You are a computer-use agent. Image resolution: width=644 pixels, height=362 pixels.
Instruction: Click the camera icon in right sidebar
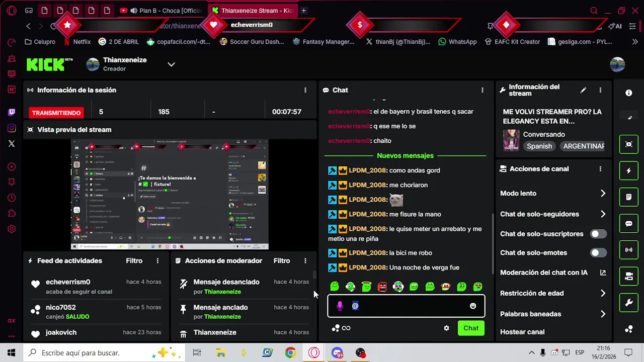tap(628, 276)
